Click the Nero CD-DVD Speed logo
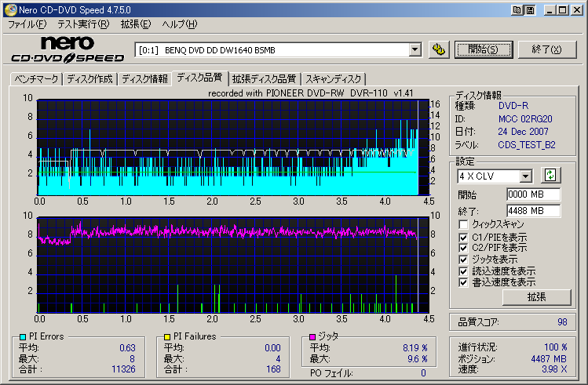 (68, 49)
